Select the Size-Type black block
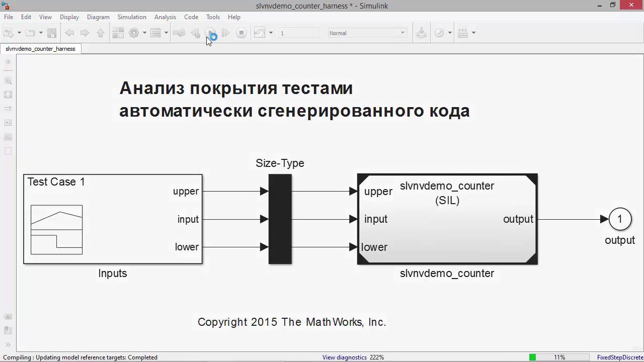This screenshot has height=362, width=644. click(280, 219)
